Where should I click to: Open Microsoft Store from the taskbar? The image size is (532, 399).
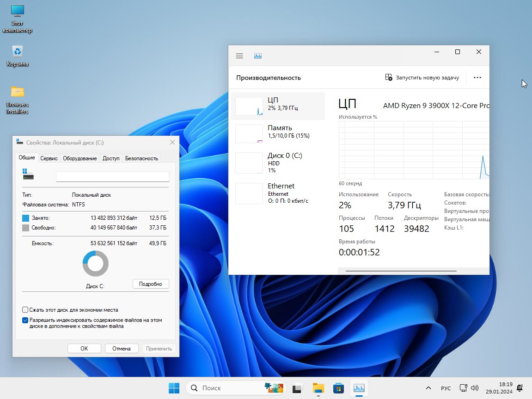coord(338,388)
